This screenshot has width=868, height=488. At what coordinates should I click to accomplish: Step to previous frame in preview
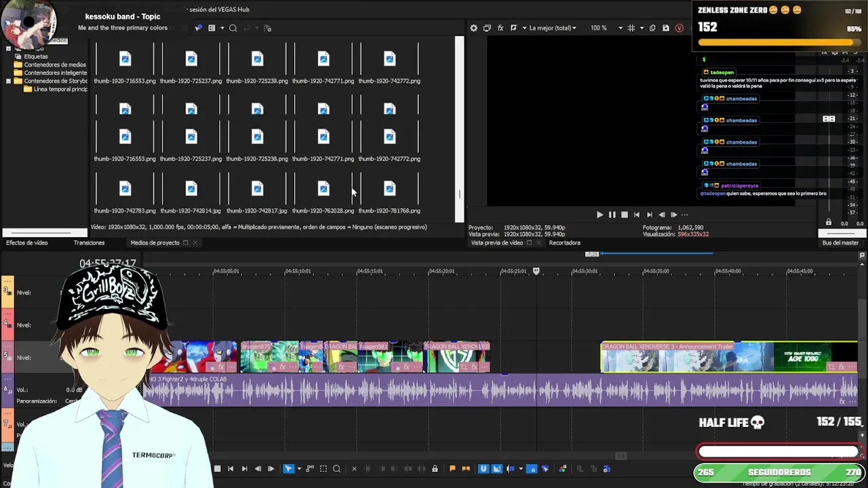point(662,215)
